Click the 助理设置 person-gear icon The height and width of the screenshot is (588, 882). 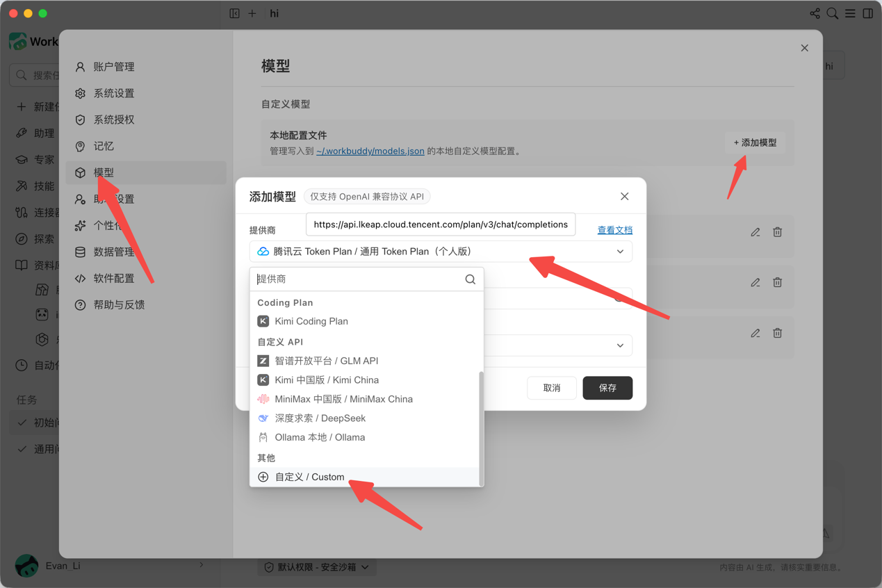[81, 199]
